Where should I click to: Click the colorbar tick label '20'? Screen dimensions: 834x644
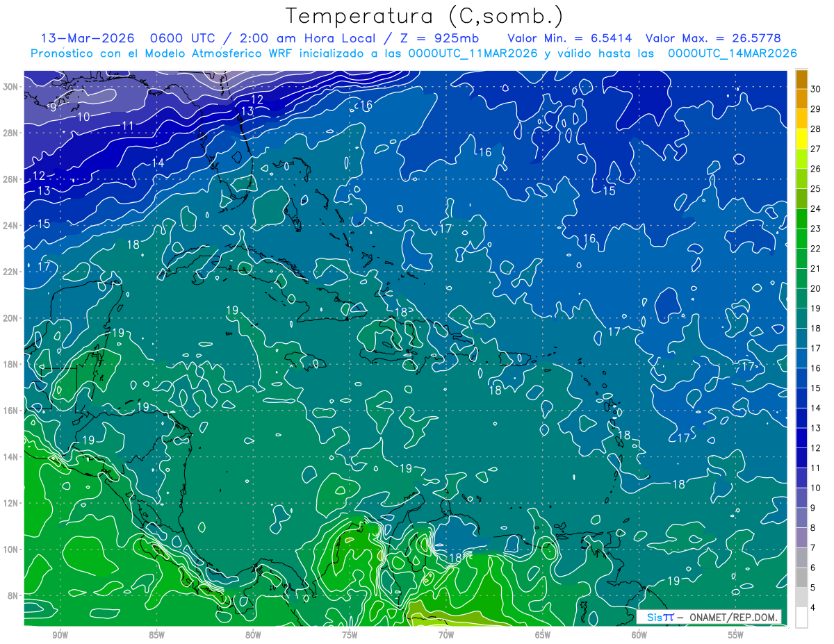point(816,288)
